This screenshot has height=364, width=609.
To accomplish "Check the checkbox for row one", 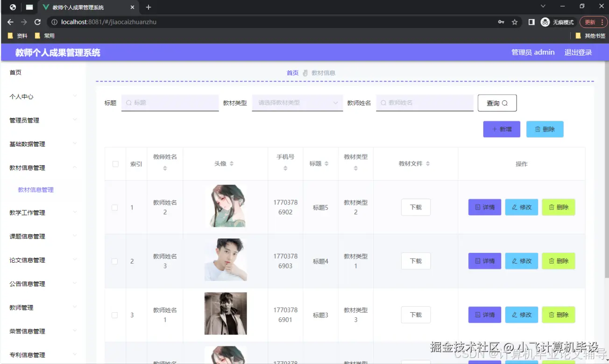I will click(x=115, y=207).
